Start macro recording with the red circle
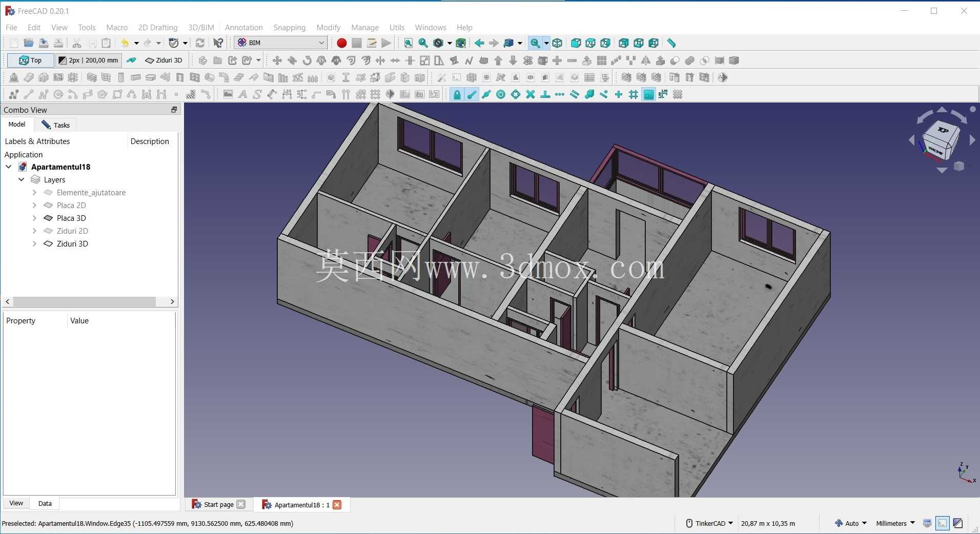Viewport: 980px width, 534px height. coord(342,43)
